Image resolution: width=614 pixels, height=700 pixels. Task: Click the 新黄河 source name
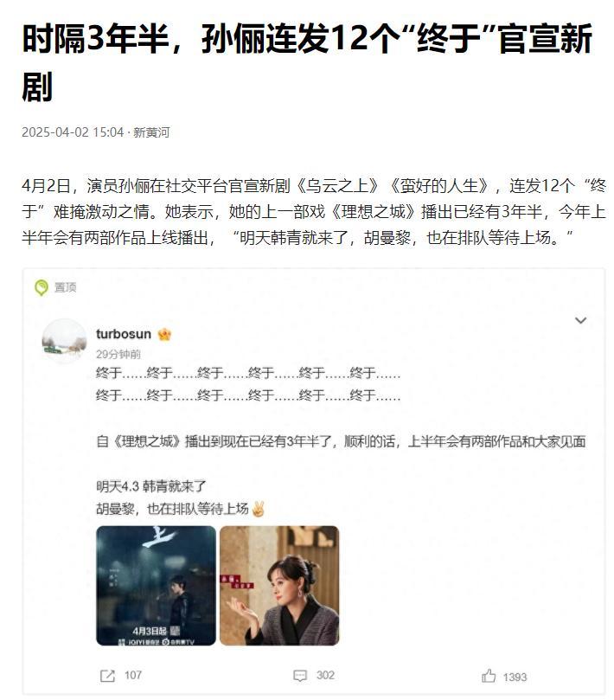(x=151, y=132)
